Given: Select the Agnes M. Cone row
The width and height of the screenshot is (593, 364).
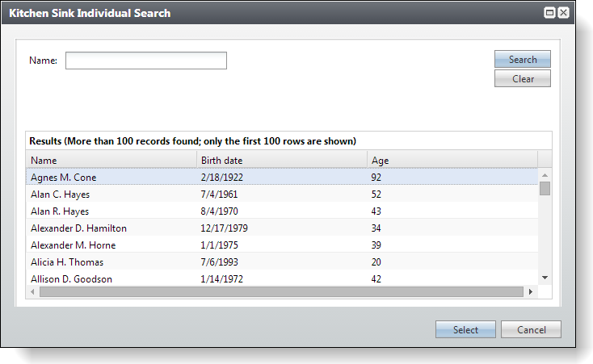Looking at the screenshot, I should coord(282,177).
